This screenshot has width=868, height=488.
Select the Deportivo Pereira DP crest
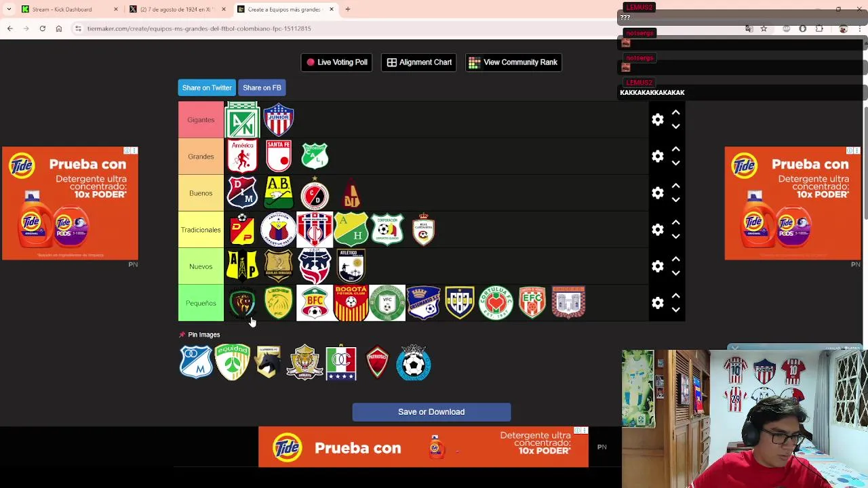pyautogui.click(x=242, y=230)
